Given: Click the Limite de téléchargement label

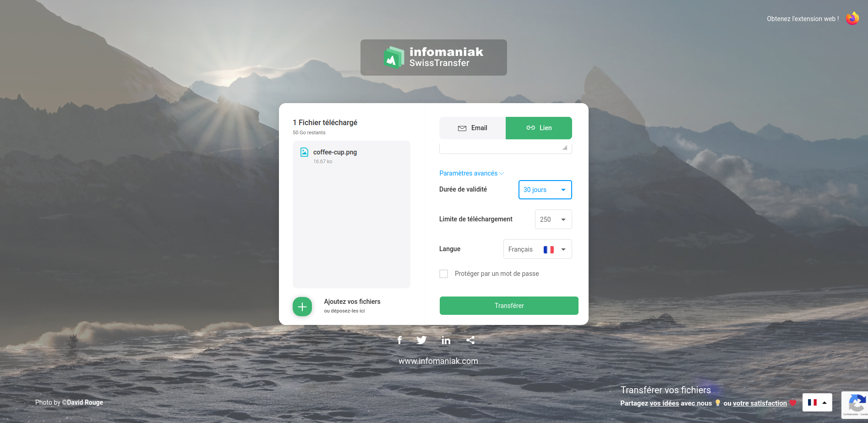Looking at the screenshot, I should pyautogui.click(x=476, y=219).
